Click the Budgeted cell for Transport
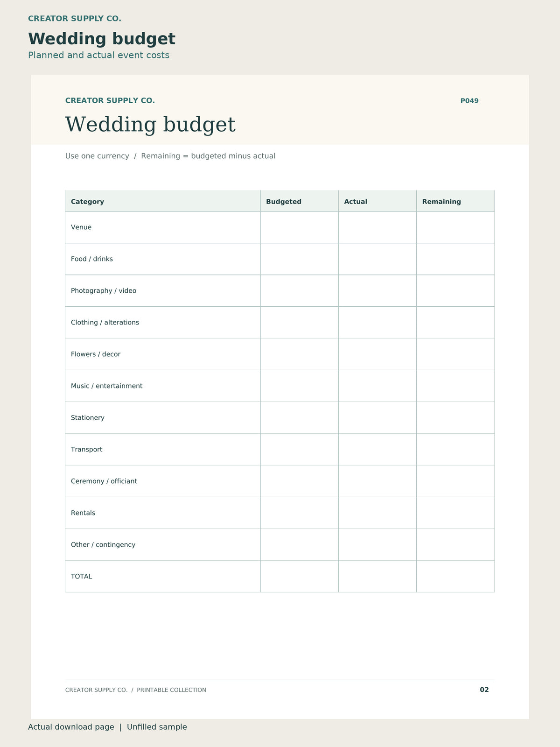 pyautogui.click(x=299, y=450)
